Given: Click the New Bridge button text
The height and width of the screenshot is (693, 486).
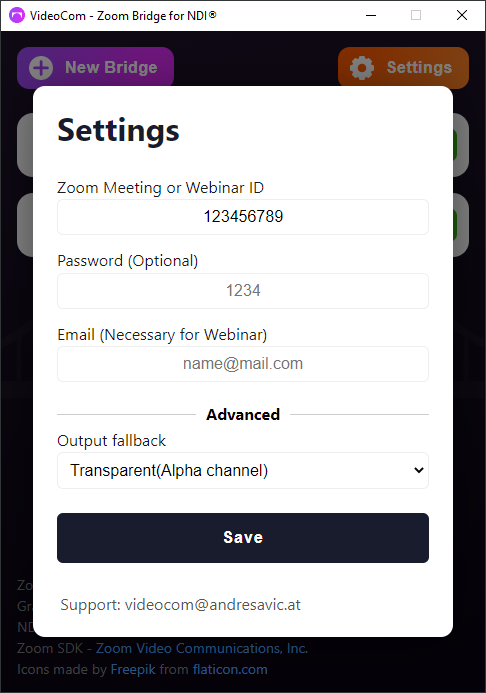Looking at the screenshot, I should coord(111,67).
